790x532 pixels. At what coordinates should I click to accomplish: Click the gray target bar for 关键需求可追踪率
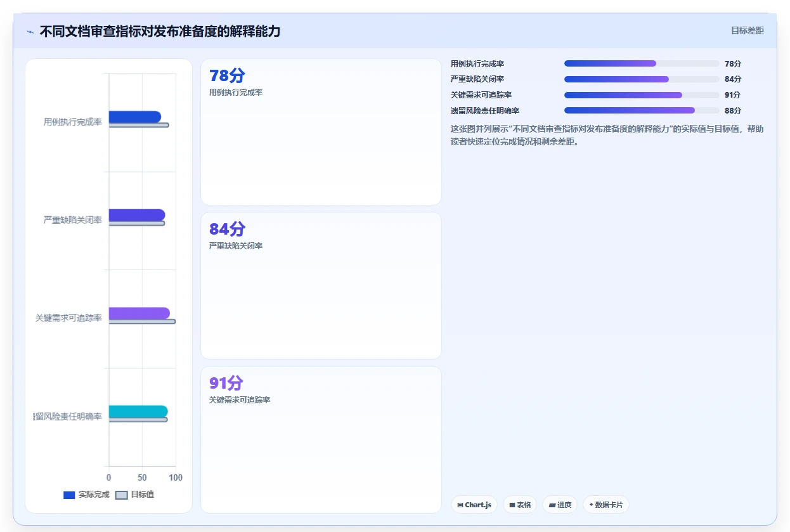click(x=142, y=321)
